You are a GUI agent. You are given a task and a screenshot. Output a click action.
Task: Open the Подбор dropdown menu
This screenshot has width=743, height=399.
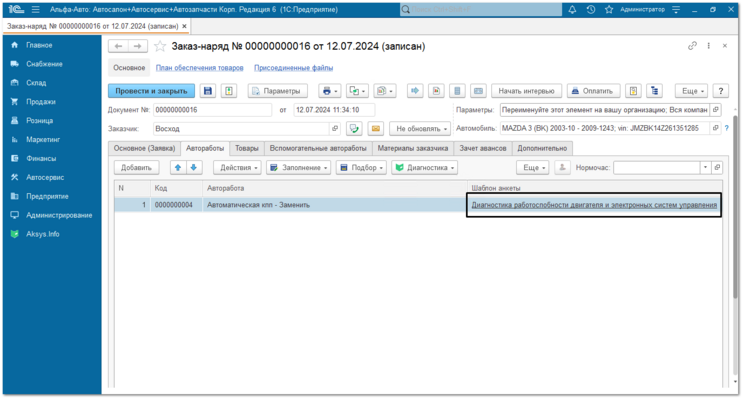(361, 167)
